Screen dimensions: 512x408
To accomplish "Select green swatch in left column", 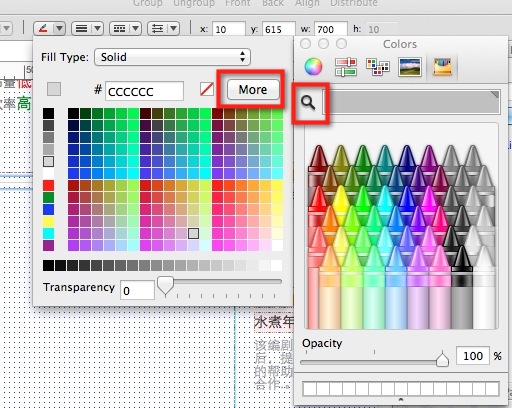I will (48, 197).
